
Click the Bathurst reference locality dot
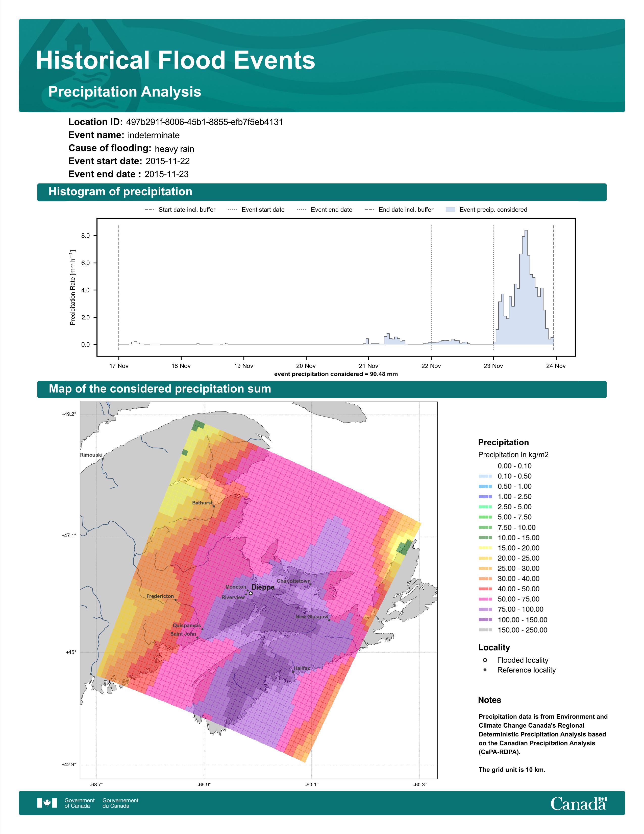(214, 506)
